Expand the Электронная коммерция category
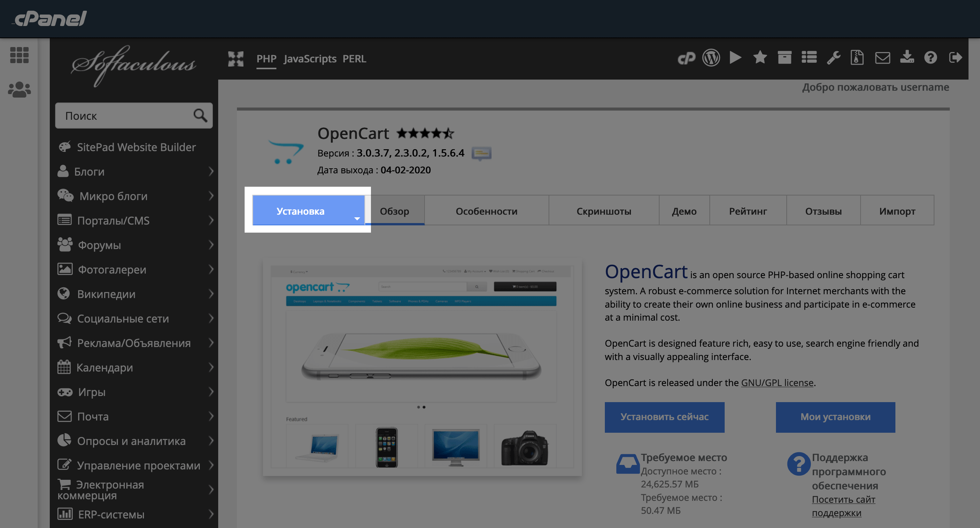 coord(134,490)
